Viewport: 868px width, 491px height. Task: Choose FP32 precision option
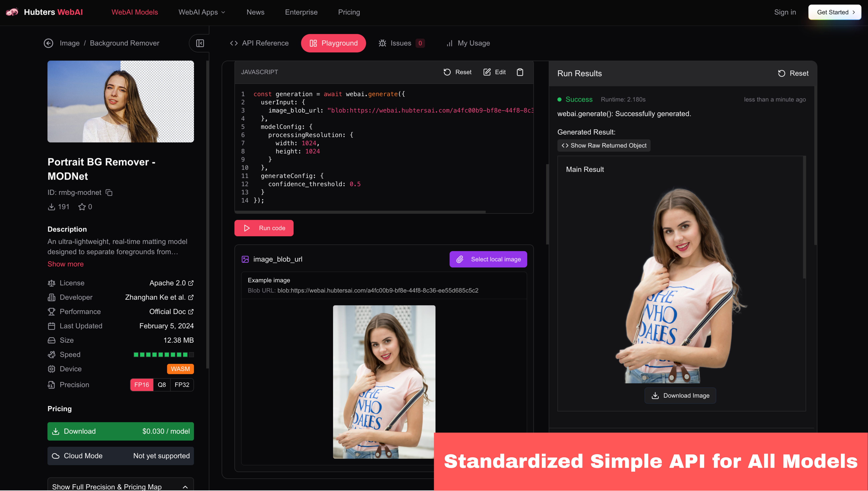pyautogui.click(x=182, y=385)
